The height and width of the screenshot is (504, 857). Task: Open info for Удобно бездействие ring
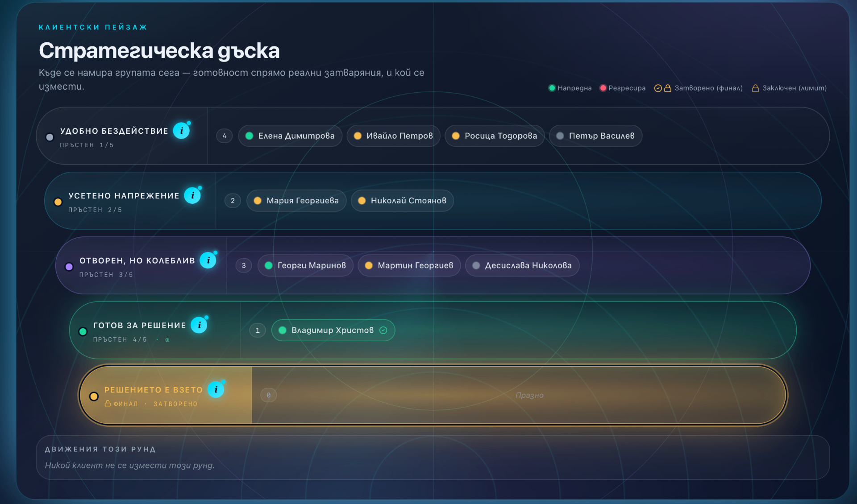181,131
